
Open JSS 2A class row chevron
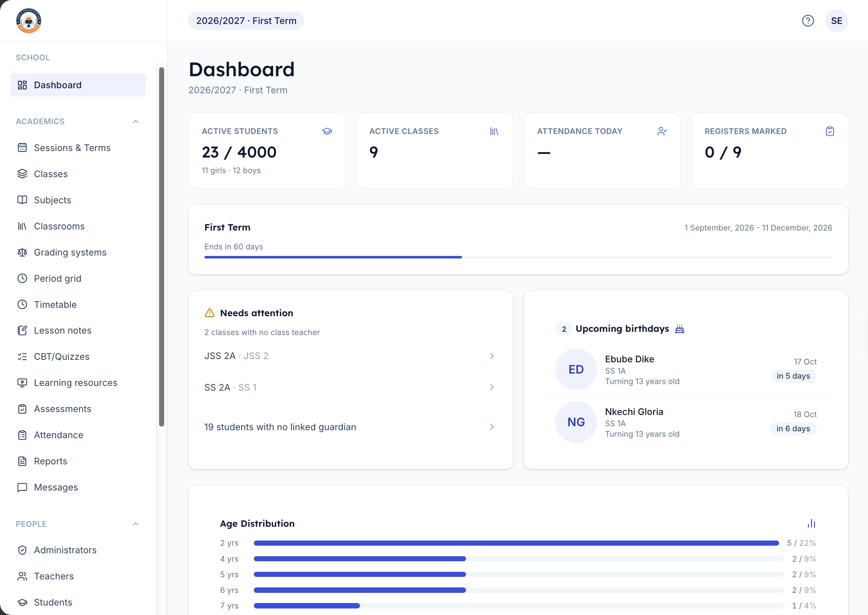(492, 356)
